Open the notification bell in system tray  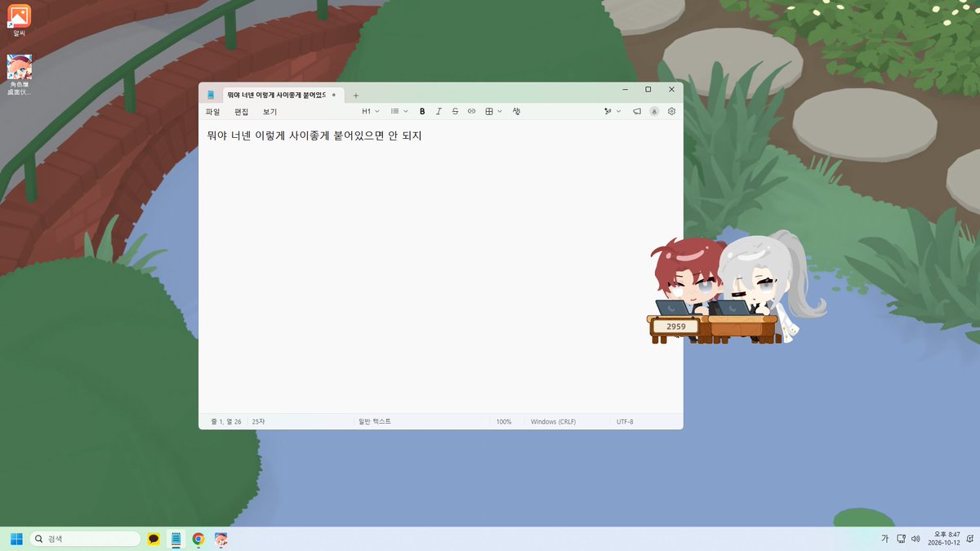(x=969, y=539)
